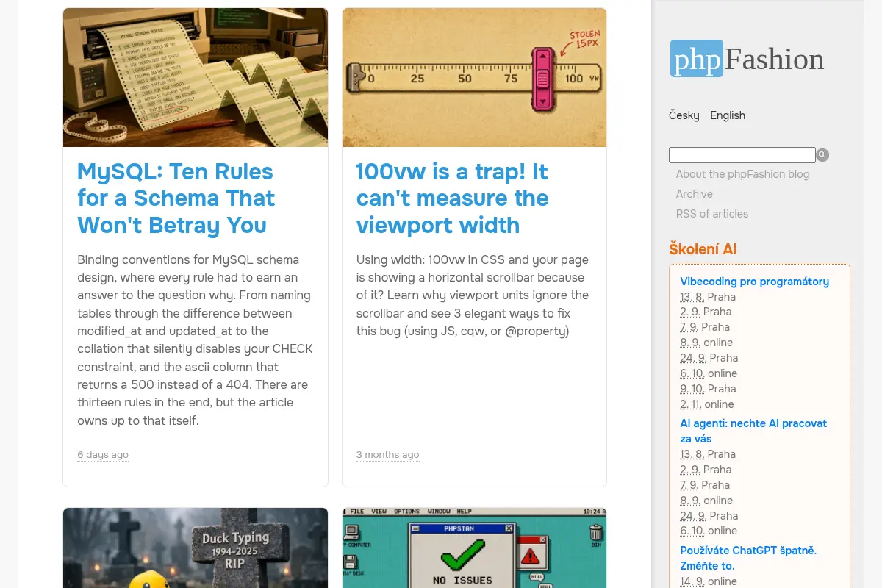Image resolution: width=882 pixels, height=588 pixels.
Task: Select '2. 9. Praha' under Vibecoding
Action: (706, 312)
